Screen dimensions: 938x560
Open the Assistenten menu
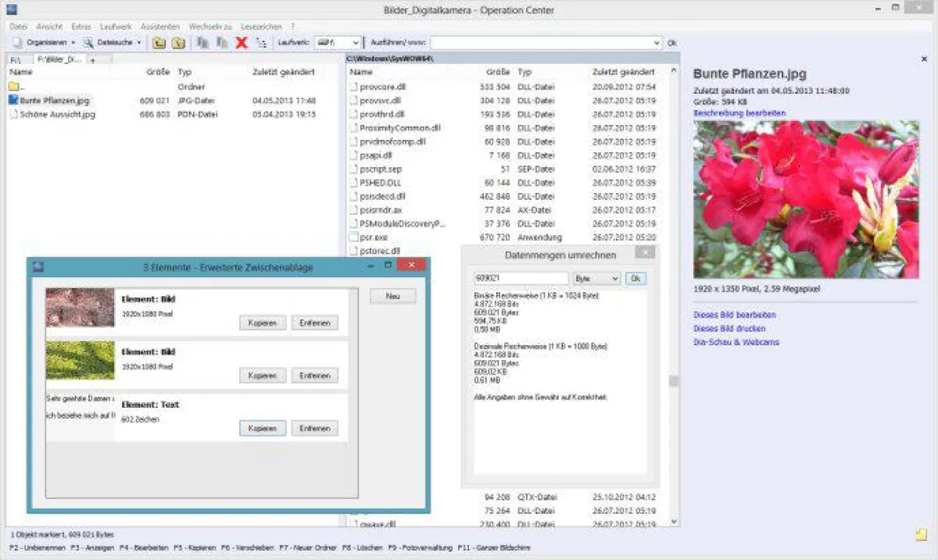click(159, 26)
